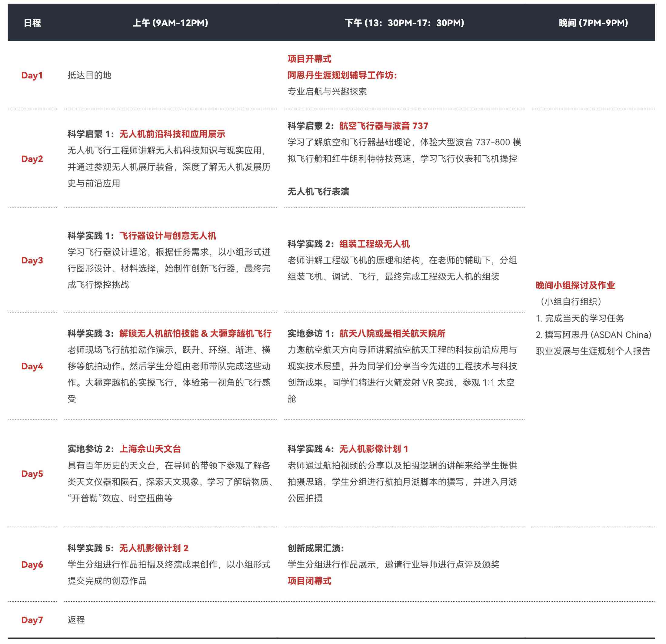The width and height of the screenshot is (666, 644).
Task: Click 无人机影像计划 2 title
Action: [x=154, y=548]
